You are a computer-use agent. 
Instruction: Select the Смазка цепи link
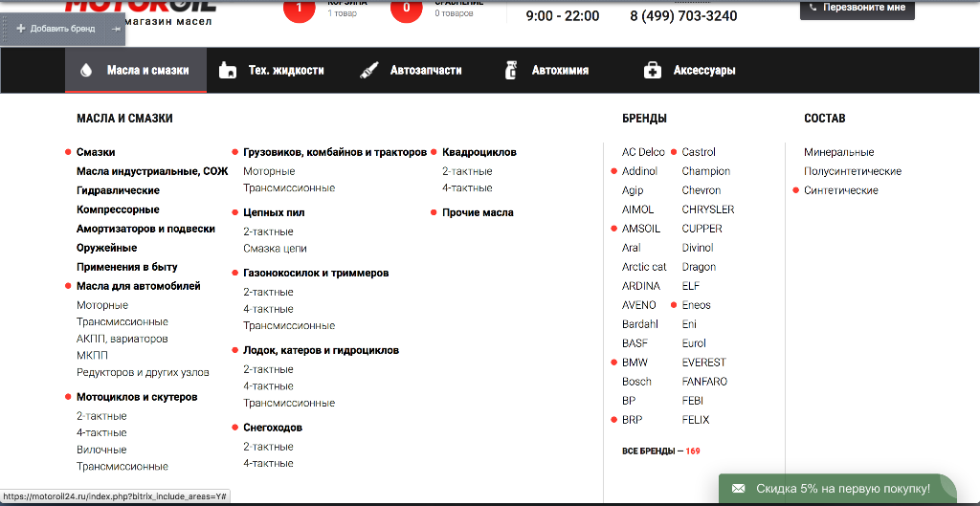[x=275, y=249]
